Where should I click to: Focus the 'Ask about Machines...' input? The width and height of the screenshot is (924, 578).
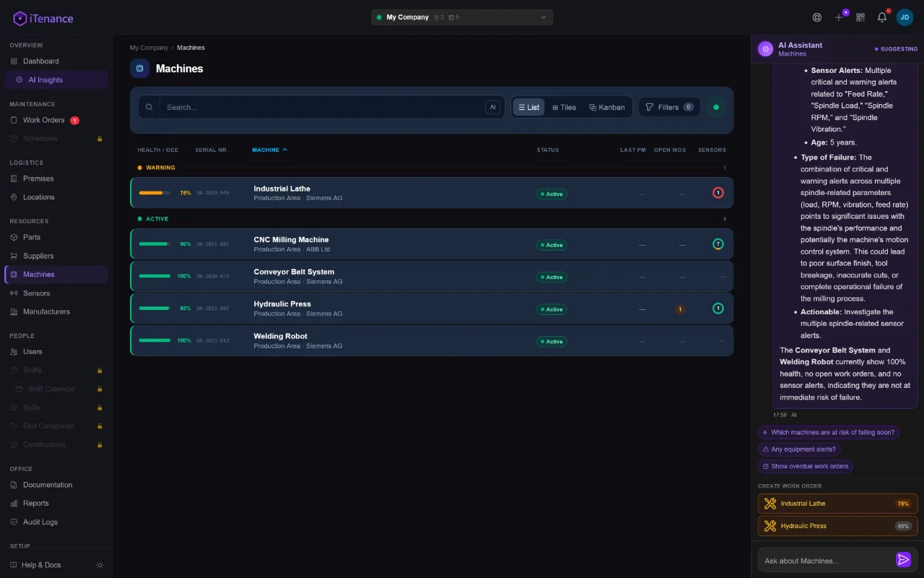[827, 561]
